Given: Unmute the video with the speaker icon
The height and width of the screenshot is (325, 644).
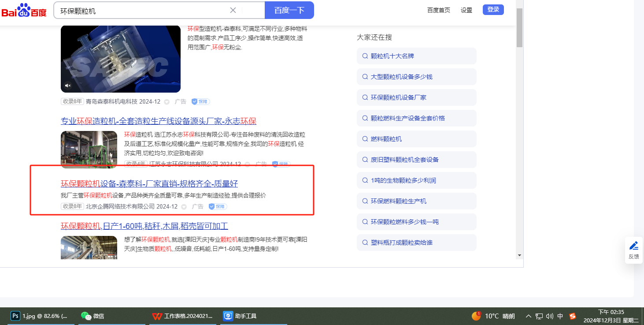Looking at the screenshot, I should tap(68, 85).
